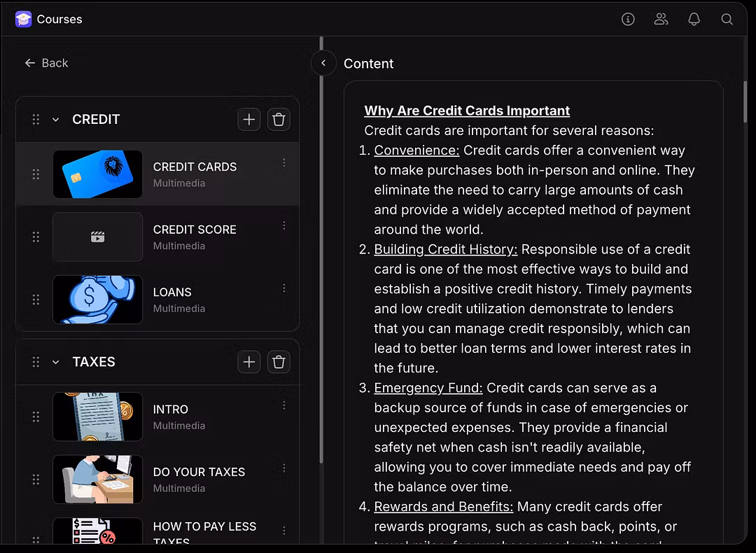Click the info icon in top bar

tap(628, 20)
